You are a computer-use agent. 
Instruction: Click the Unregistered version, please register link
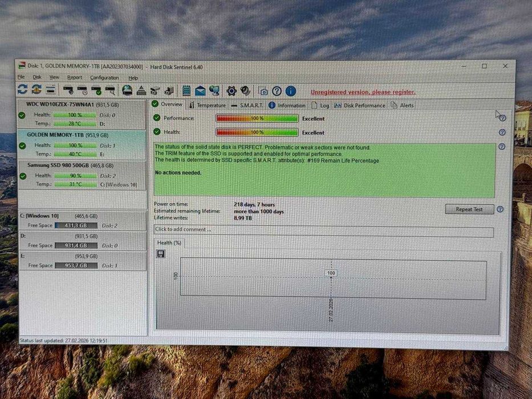[x=363, y=92]
